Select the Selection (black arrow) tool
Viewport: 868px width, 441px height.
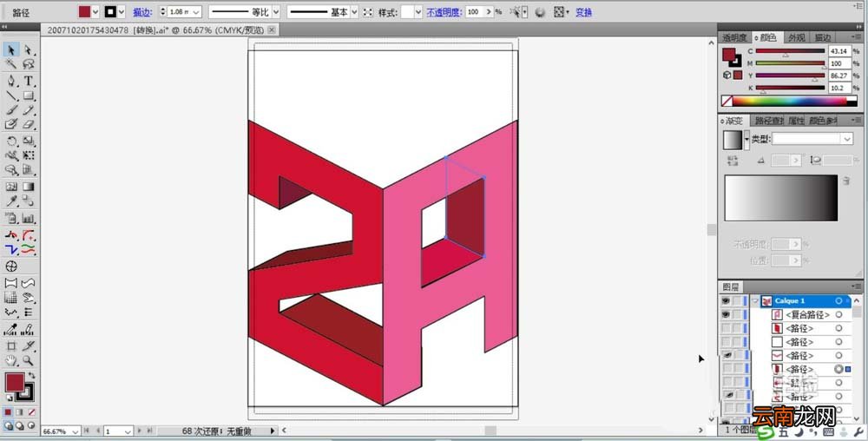(x=11, y=50)
